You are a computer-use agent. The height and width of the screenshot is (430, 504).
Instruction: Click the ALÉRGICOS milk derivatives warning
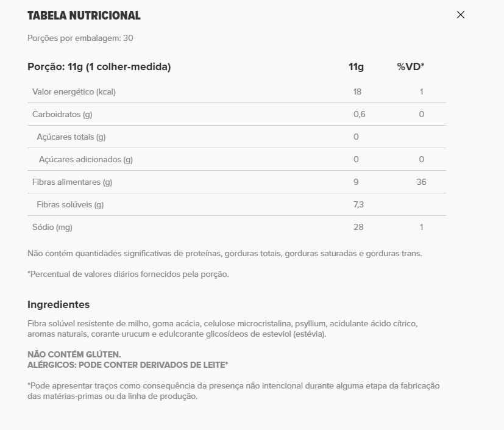click(127, 365)
